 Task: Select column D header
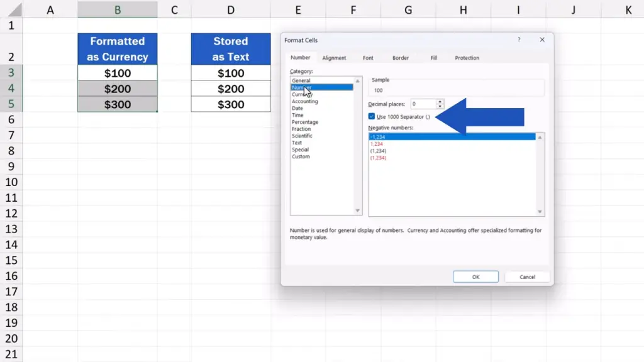(x=231, y=9)
